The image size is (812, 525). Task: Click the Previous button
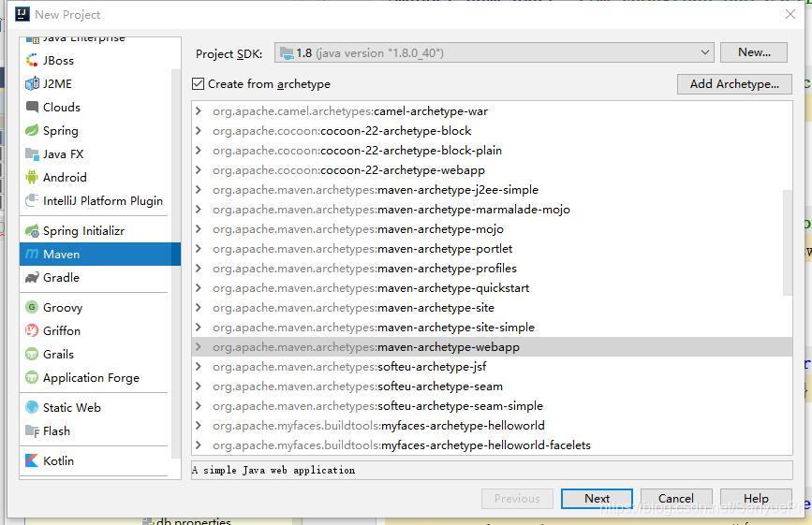pos(517,499)
